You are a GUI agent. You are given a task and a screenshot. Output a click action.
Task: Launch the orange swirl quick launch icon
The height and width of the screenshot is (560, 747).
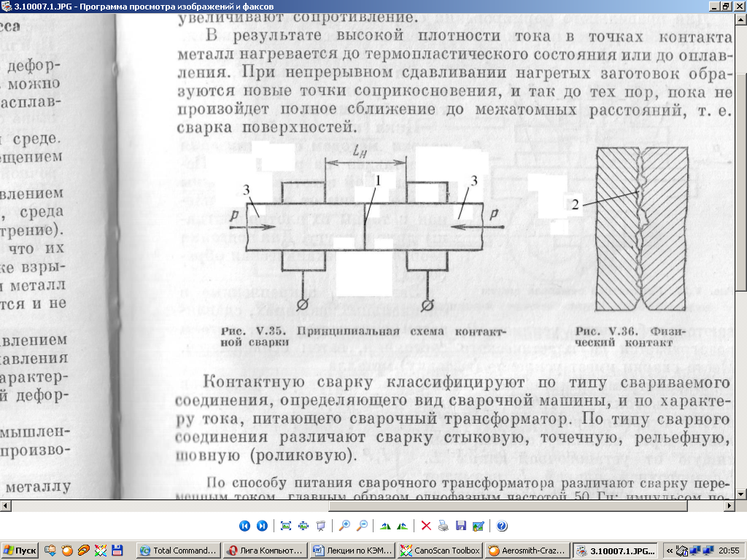84,551
